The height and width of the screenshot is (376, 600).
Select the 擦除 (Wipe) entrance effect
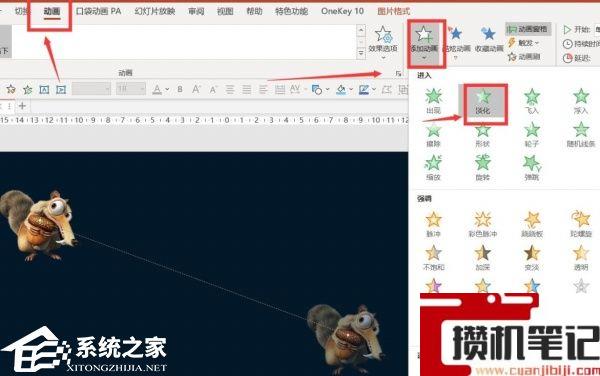click(434, 134)
